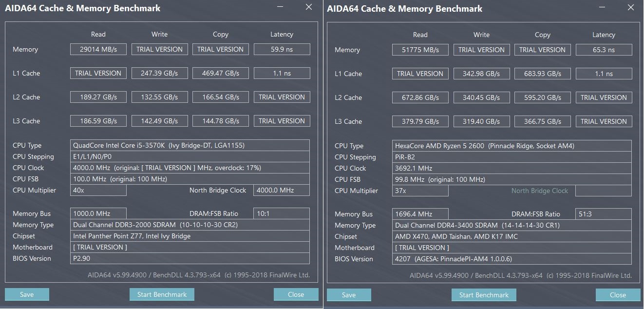Select the Intel Core i5-3570K CPU Type field
644x309 pixels.
coord(190,145)
